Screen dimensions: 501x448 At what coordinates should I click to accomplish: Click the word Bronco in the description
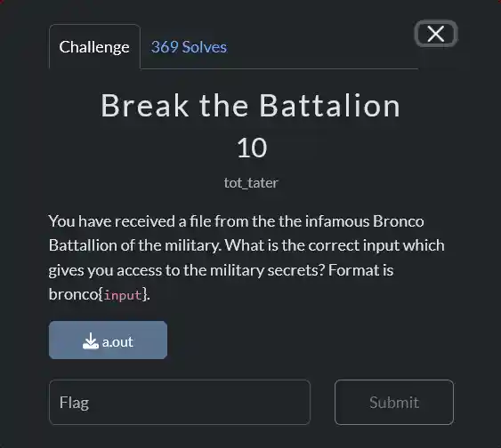(x=398, y=221)
